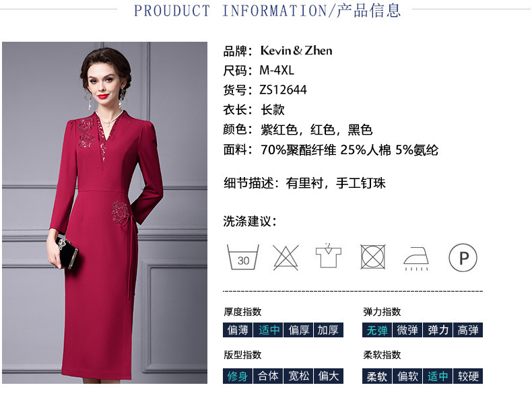532x404 pixels.
Task: Choose the 较硬 softness box
Action: click(x=468, y=376)
